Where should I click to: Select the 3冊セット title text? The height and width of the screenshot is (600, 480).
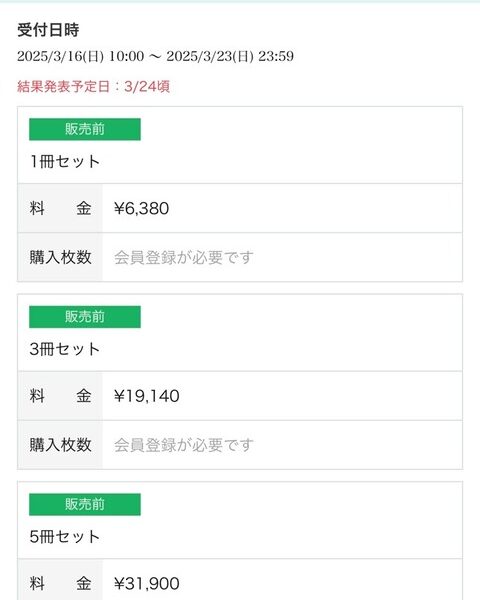pyautogui.click(x=65, y=349)
